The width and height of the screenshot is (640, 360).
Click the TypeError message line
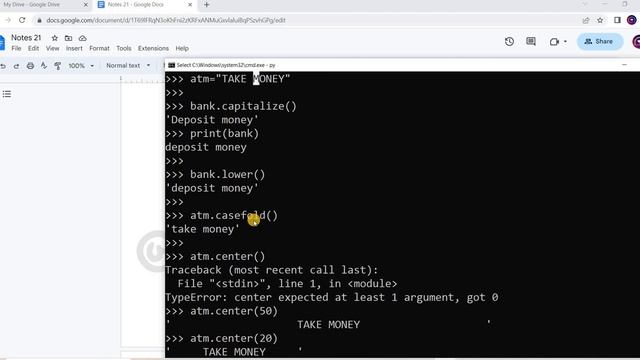(x=332, y=298)
